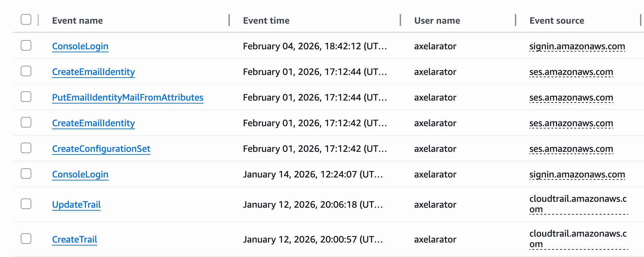Open the PutEmailIdentityMailFromAttributes event link
Screen dimensions: 644x257
[x=127, y=98]
